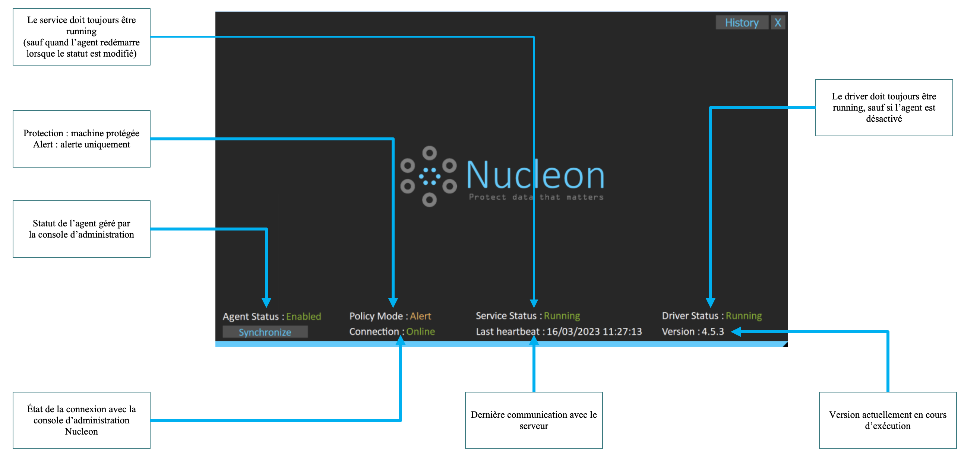Click the driver running annotation box
Viewport: 980px width, 461px height.
[883, 108]
